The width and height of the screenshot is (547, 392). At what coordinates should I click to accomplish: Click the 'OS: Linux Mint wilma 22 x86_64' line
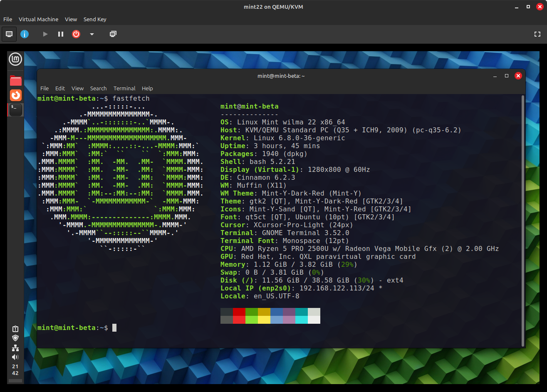pyautogui.click(x=283, y=122)
